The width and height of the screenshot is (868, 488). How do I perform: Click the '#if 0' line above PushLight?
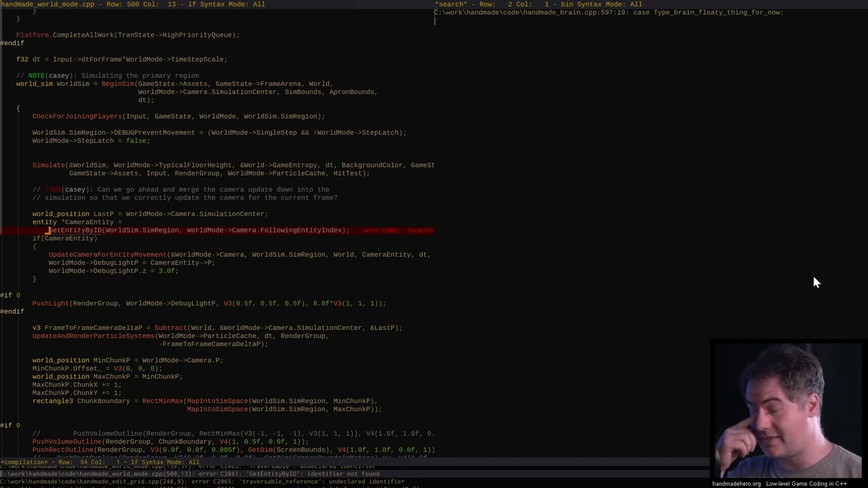point(10,295)
